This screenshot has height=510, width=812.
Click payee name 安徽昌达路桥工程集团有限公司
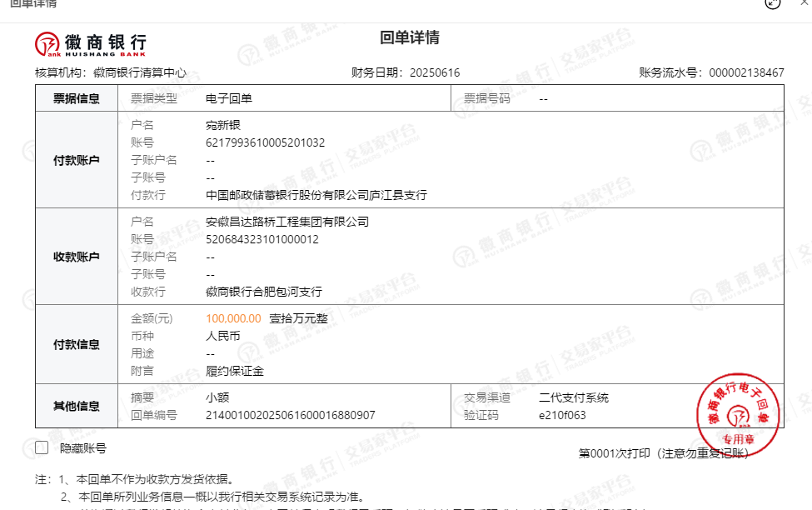(x=286, y=222)
